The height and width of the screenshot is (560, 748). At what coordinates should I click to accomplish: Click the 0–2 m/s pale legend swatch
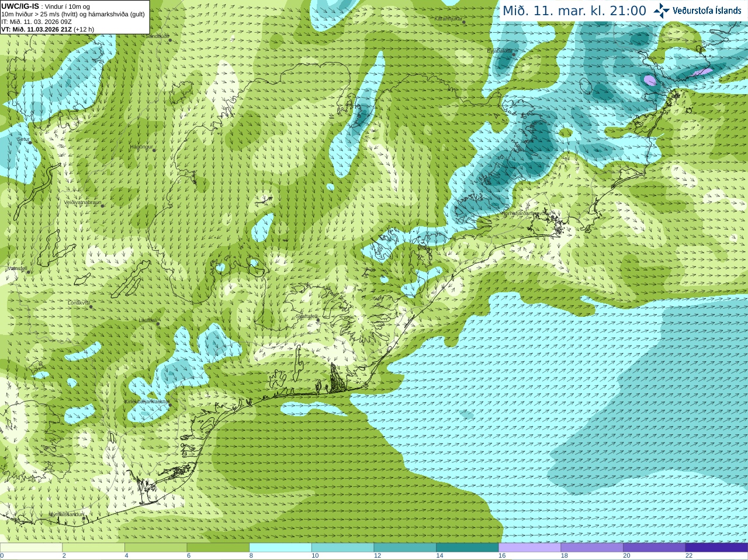pos(31,548)
